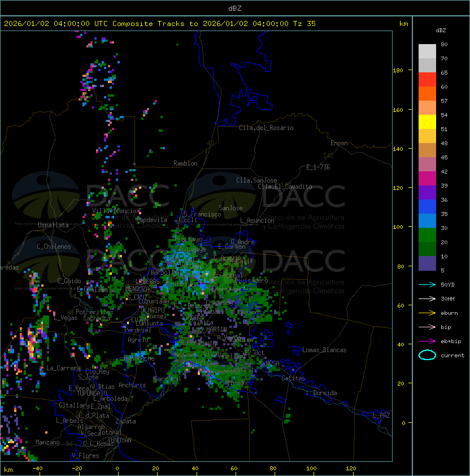Click the 'TUPUNGATO' city label
Image resolution: width=470 pixels, height=476 pixels.
[x=92, y=393]
